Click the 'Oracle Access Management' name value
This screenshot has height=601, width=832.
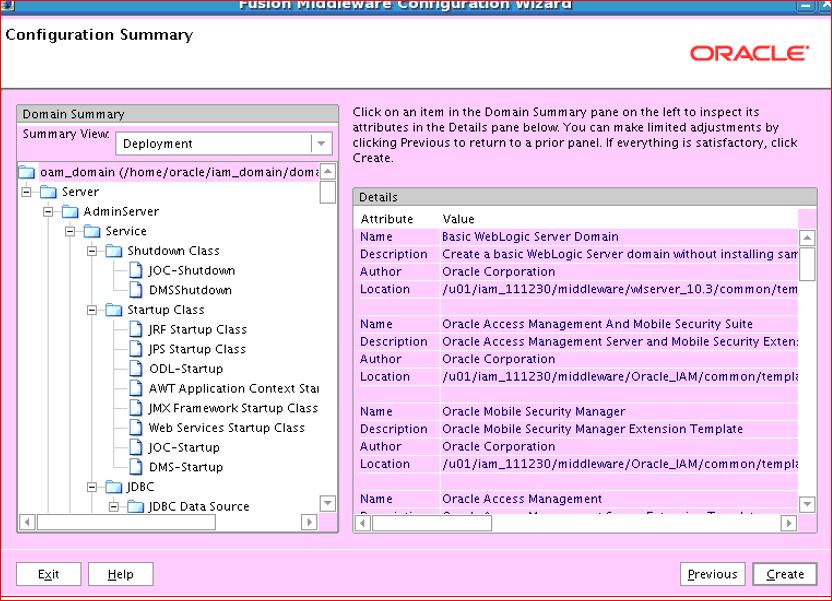[522, 499]
